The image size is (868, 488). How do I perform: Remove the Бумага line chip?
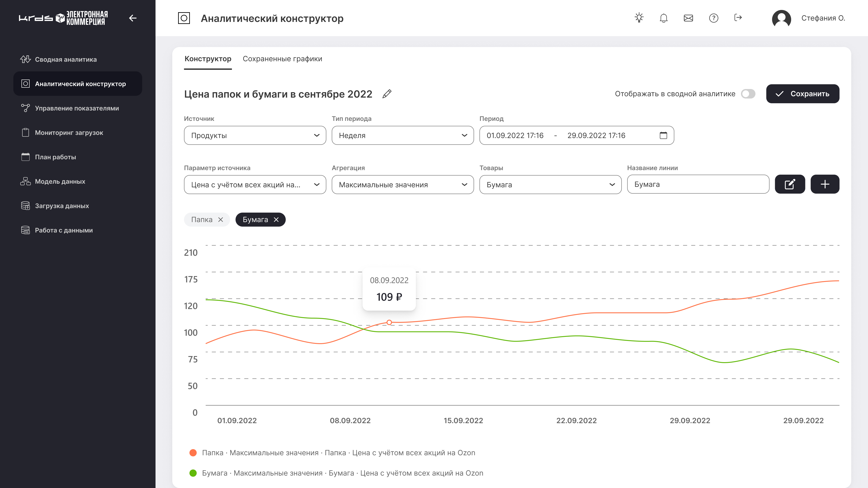click(276, 220)
